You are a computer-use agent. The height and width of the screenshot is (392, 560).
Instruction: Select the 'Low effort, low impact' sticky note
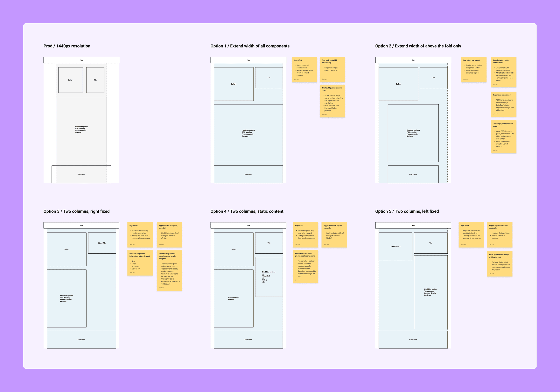[x=474, y=70]
